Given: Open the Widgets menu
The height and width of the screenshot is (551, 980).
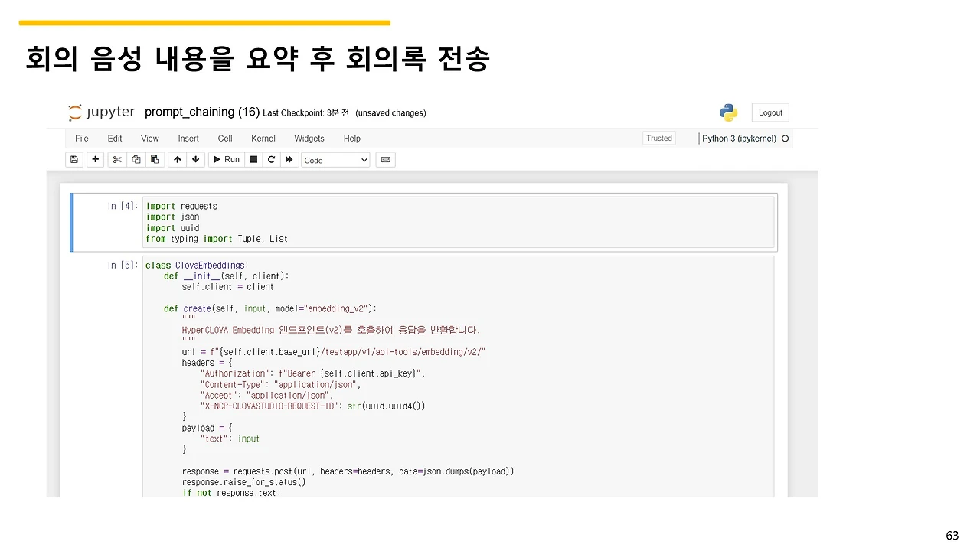Looking at the screenshot, I should pyautogui.click(x=309, y=139).
